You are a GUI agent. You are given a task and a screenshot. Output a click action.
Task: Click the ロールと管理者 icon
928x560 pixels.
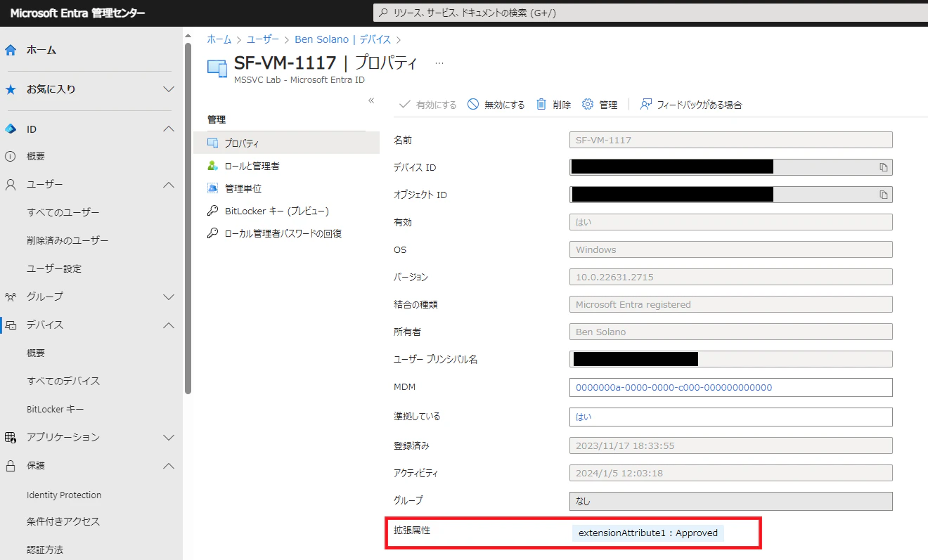212,166
